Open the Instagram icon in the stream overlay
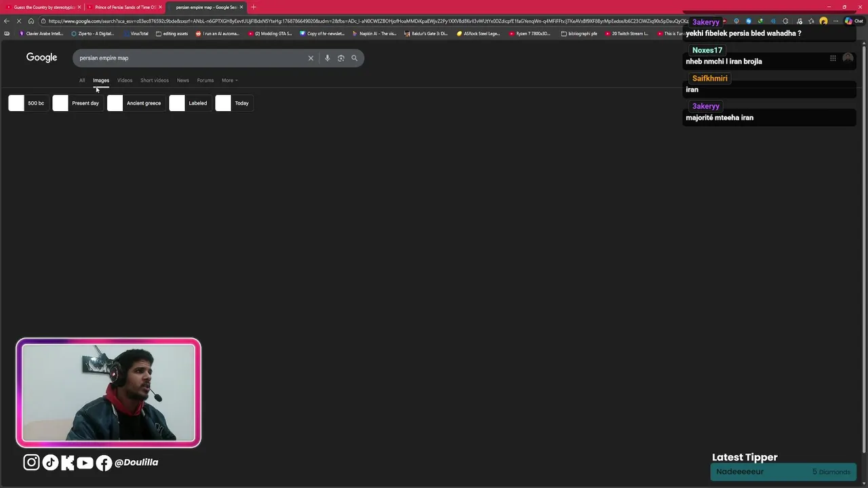 31,462
